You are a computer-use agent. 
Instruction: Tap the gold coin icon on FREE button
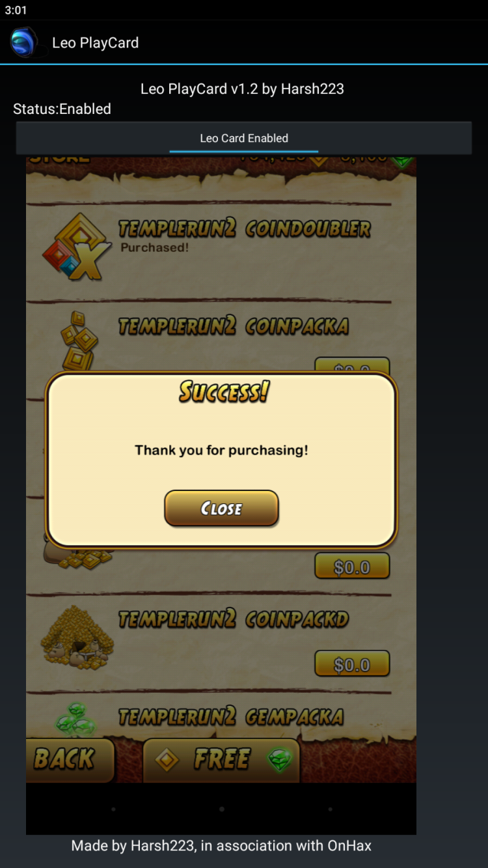tap(167, 759)
